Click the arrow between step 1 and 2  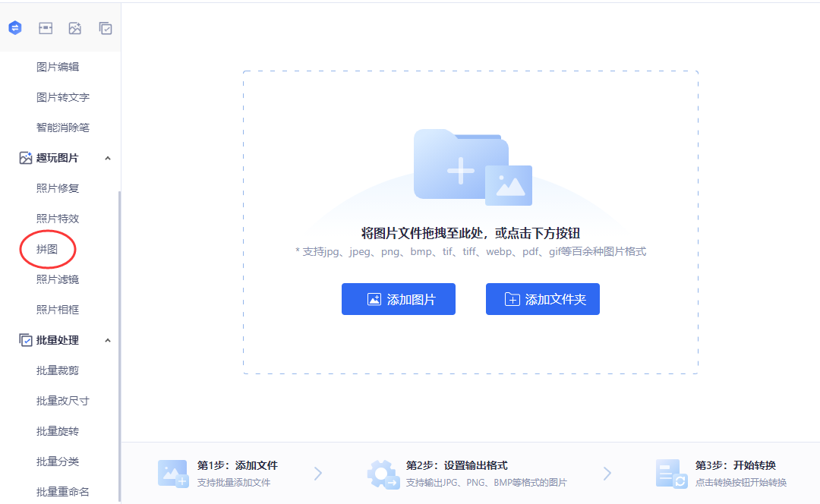coord(318,474)
